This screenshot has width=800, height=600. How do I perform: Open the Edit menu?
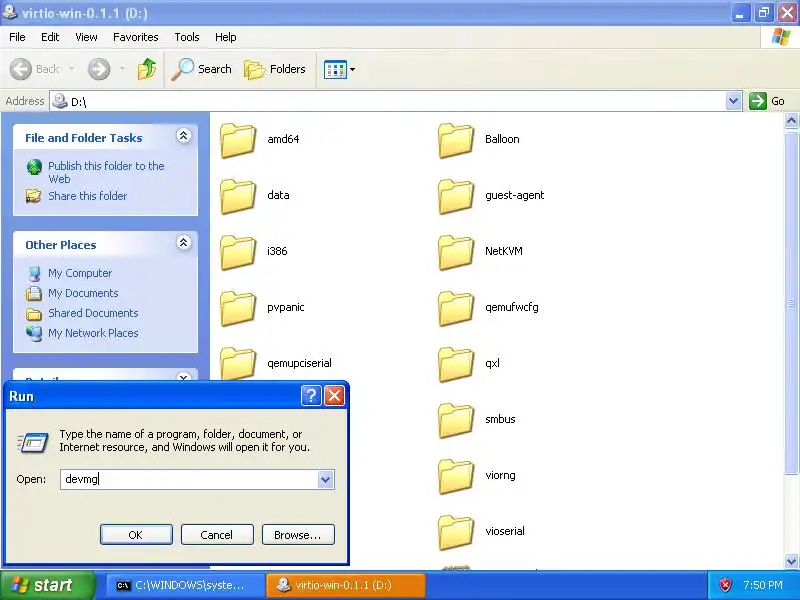pos(50,37)
